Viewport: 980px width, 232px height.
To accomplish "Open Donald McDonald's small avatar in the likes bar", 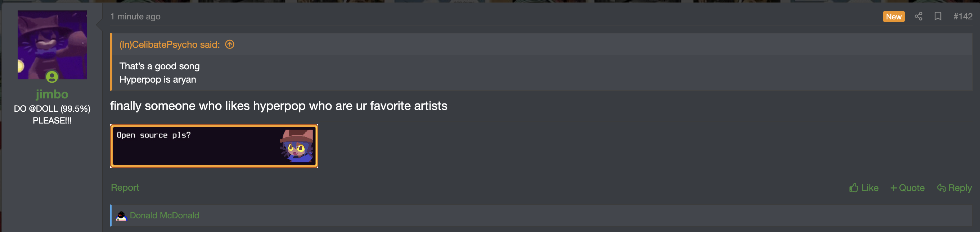I will click(121, 216).
